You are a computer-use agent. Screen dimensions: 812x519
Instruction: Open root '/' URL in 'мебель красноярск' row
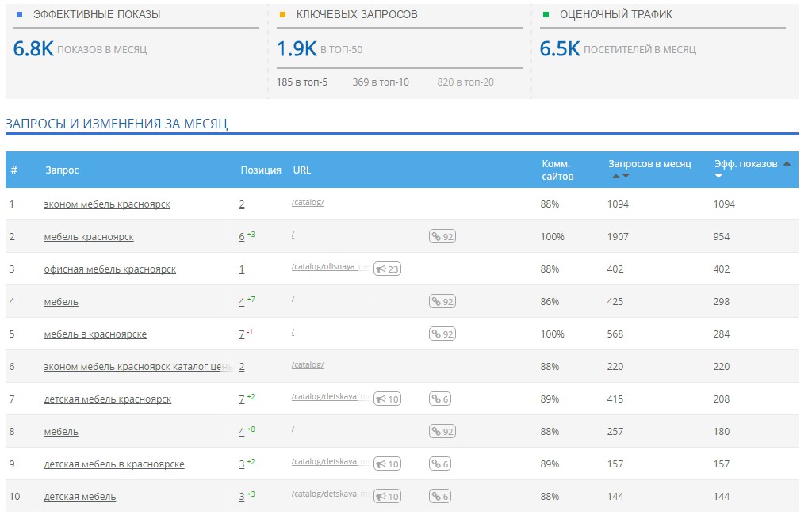293,235
